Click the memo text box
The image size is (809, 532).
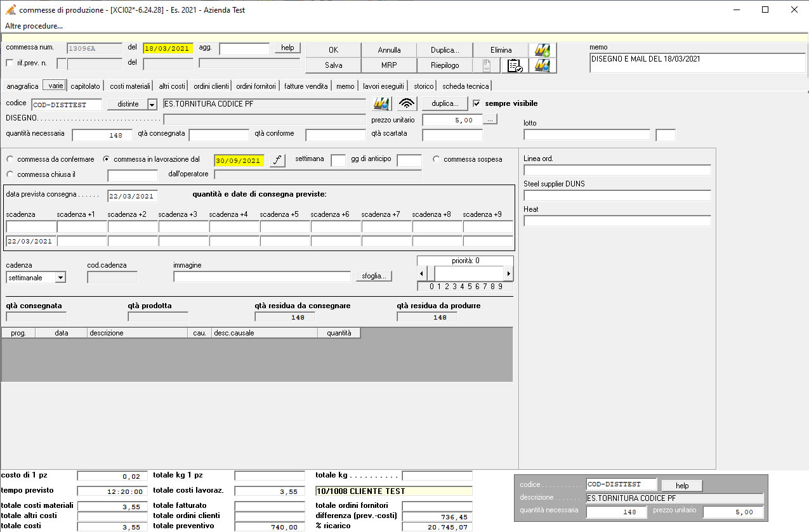pyautogui.click(x=697, y=63)
